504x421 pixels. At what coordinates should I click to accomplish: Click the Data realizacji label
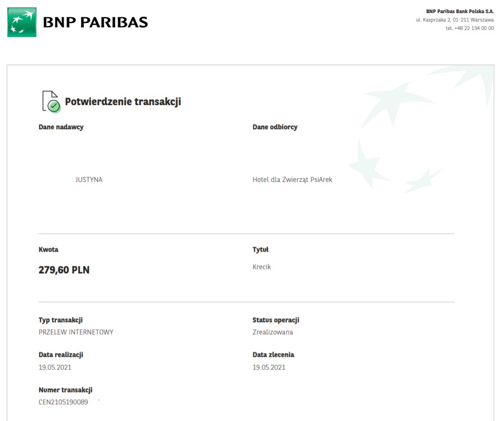(x=61, y=355)
